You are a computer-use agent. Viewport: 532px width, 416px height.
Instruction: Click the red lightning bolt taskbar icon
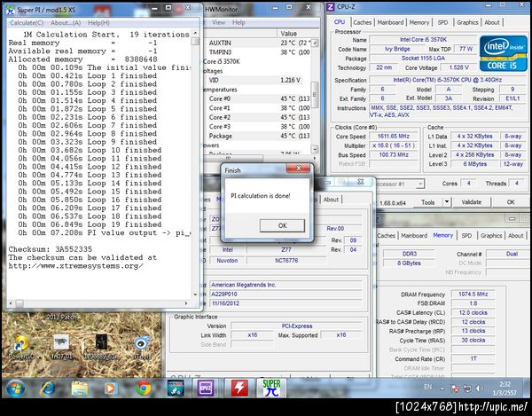click(239, 388)
